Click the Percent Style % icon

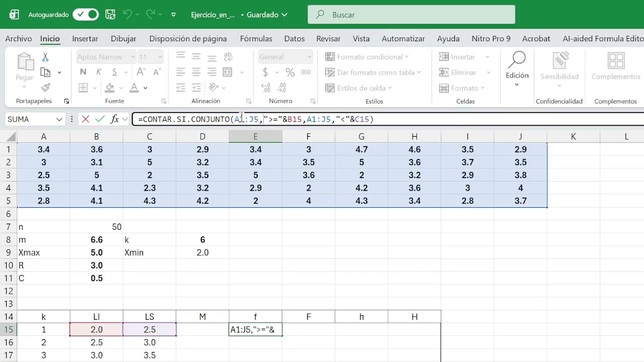[290, 72]
